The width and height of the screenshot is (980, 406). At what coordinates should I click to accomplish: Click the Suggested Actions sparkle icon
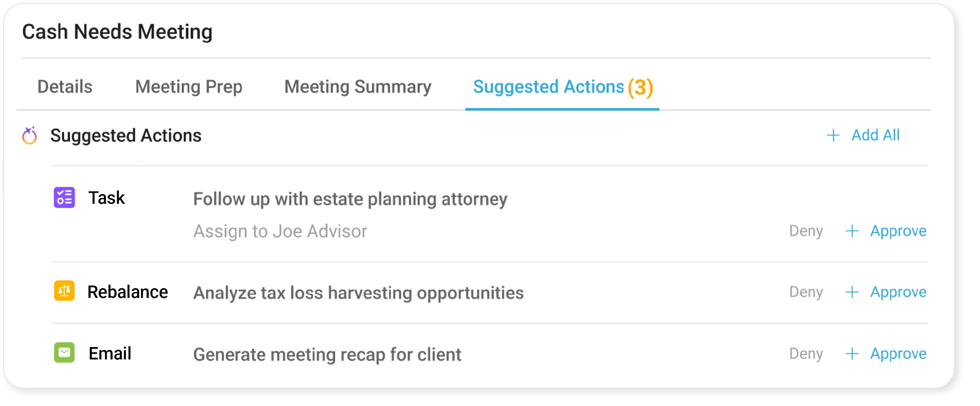coord(30,135)
